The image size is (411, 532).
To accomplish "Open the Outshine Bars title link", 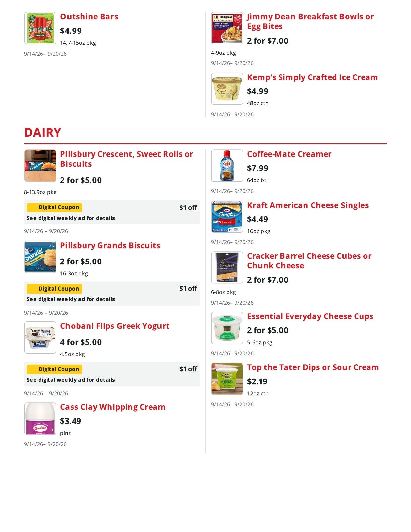I will 89,17.
